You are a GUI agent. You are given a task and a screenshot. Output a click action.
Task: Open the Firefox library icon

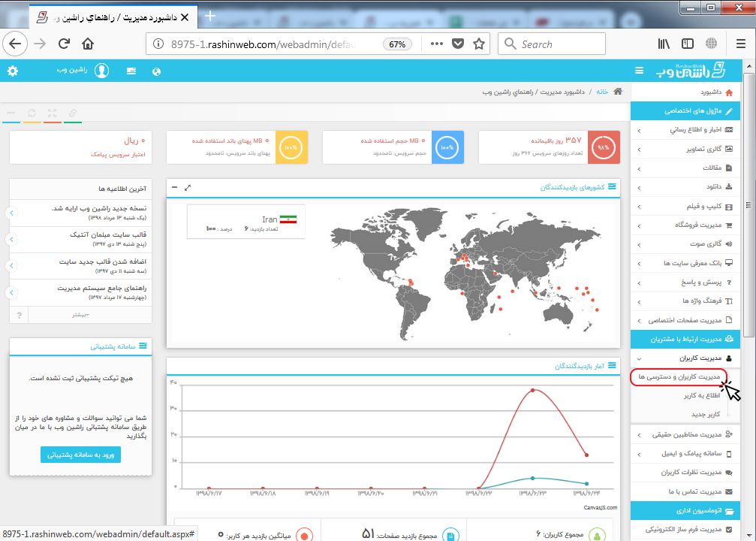point(664,44)
